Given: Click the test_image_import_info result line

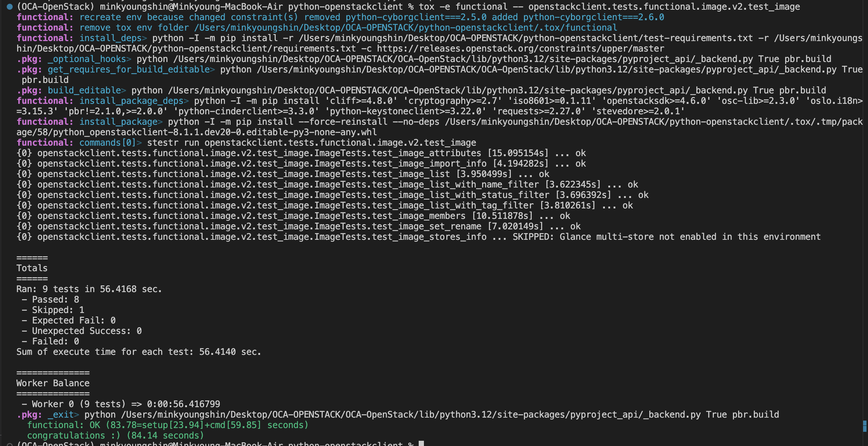Looking at the screenshot, I should [x=301, y=164].
